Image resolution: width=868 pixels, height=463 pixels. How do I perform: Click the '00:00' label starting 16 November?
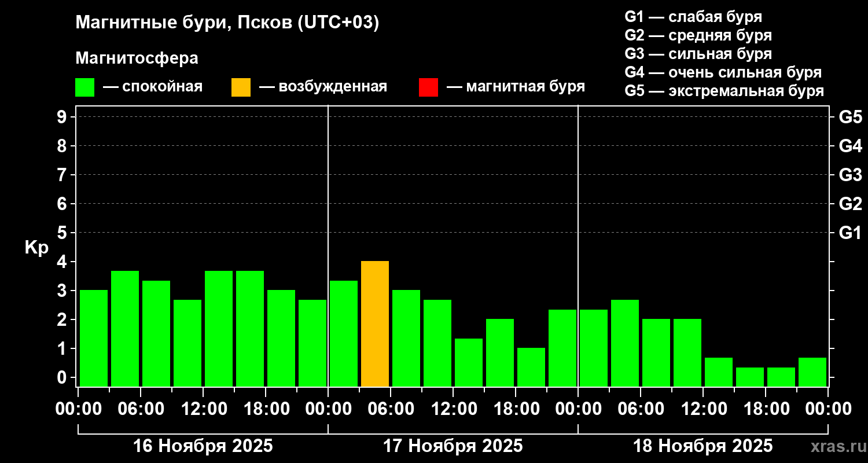coord(78,409)
